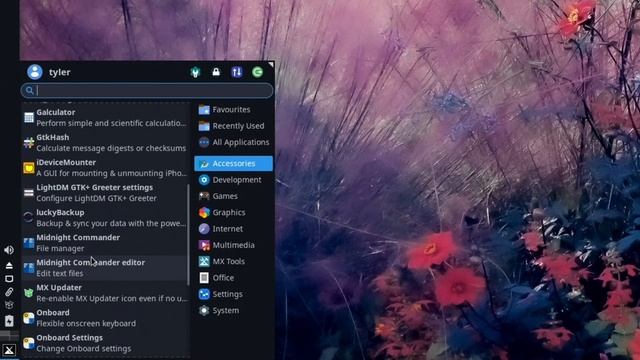Screen dimensions: 640x360
Task: Click the eject media tray icon
Action: (x=9, y=265)
